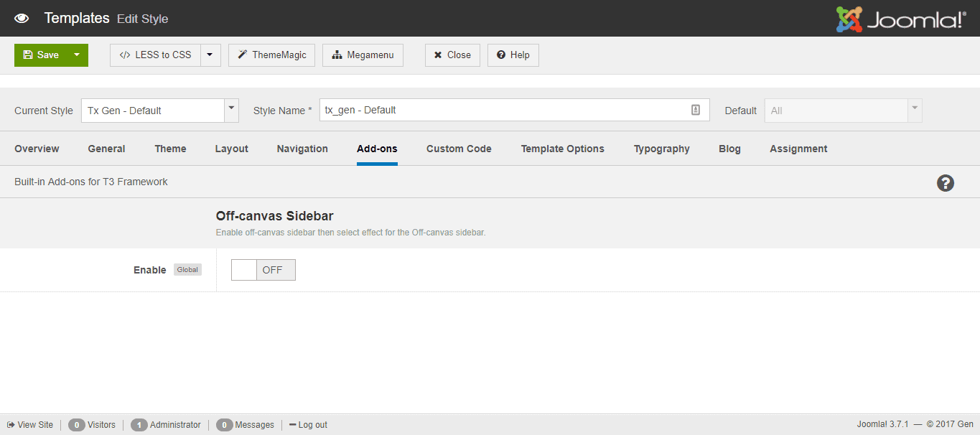Screen dimensions: 980x435
Task: Switch to the Typography tab
Action: pyautogui.click(x=661, y=149)
